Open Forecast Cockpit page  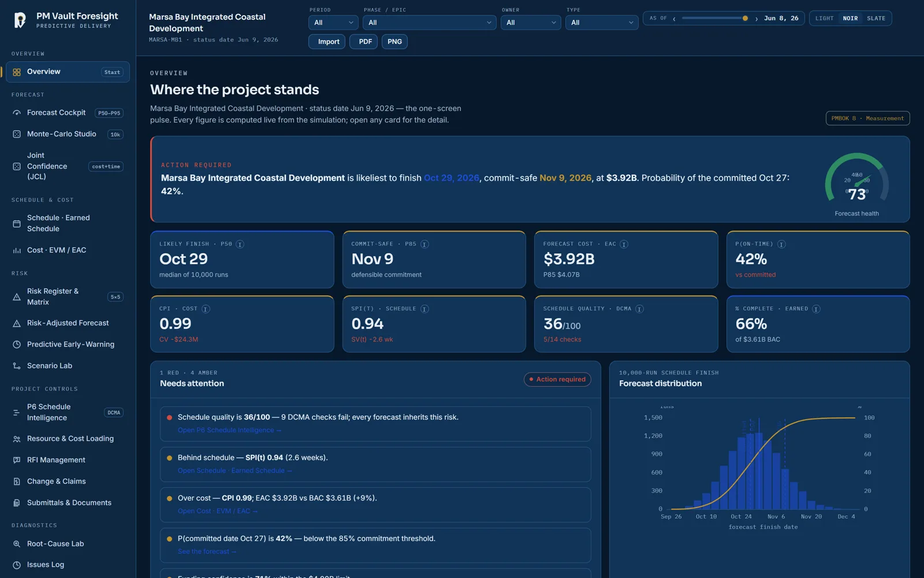click(x=68, y=113)
